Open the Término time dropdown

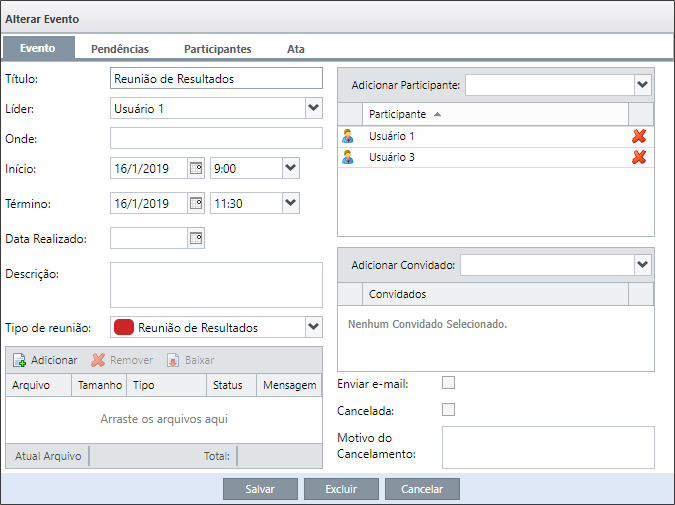pos(291,203)
